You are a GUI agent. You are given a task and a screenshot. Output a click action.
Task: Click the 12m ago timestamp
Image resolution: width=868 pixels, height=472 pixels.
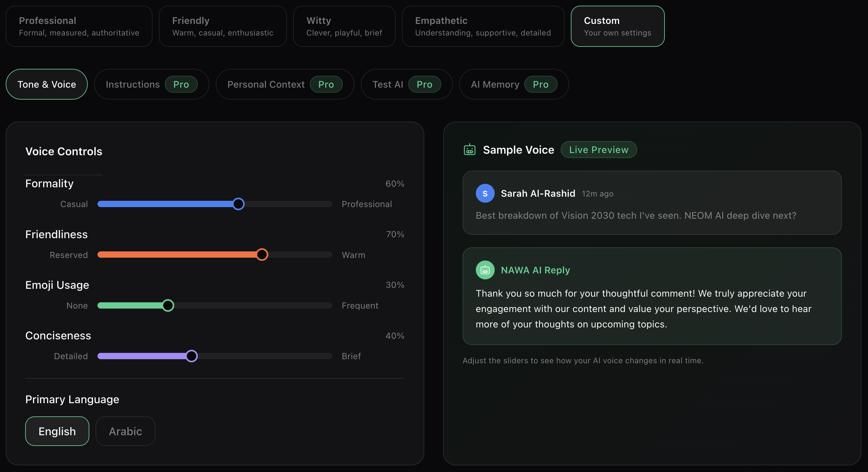click(598, 194)
